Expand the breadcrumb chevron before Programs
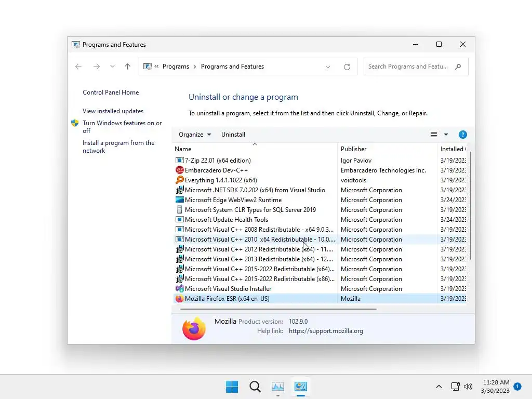 156,66
